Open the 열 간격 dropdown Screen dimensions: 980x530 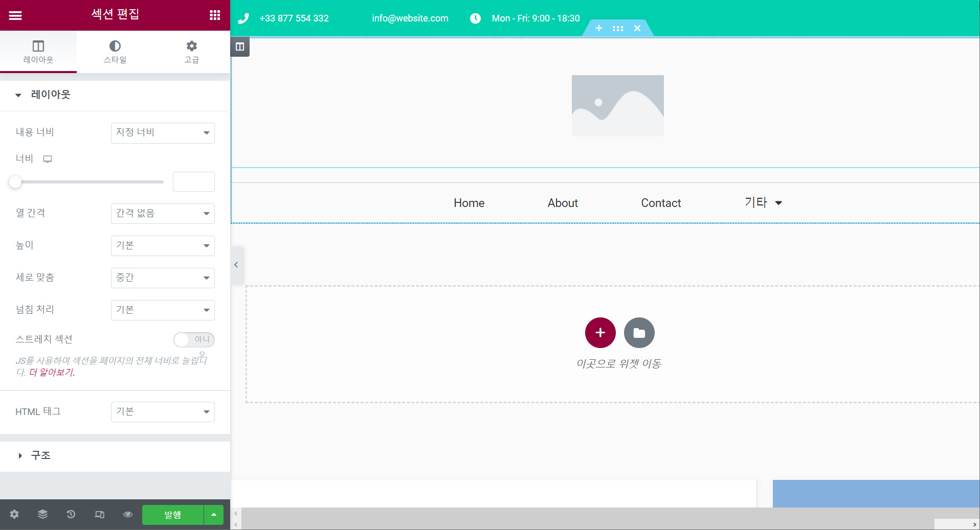163,214
